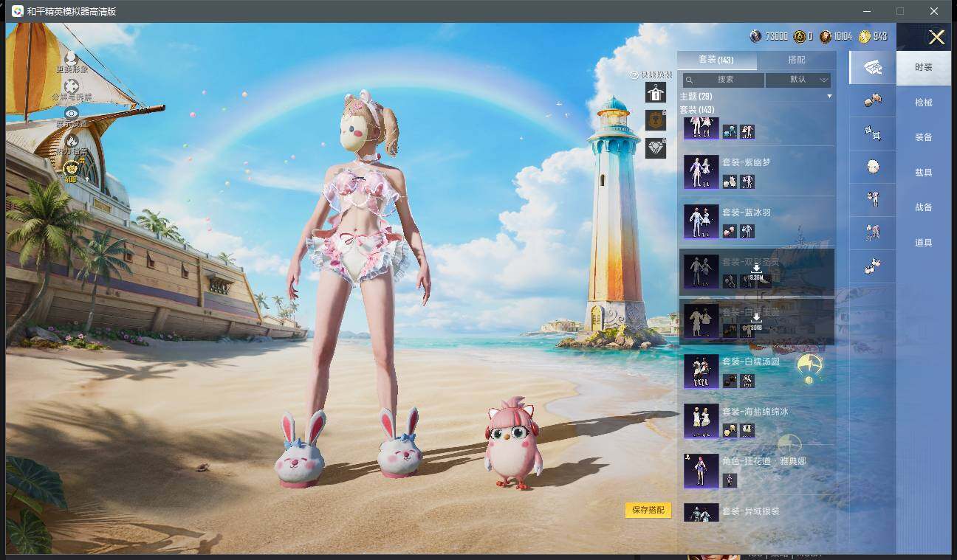Click the pink owl pet companion
957x560 pixels.
point(513,443)
